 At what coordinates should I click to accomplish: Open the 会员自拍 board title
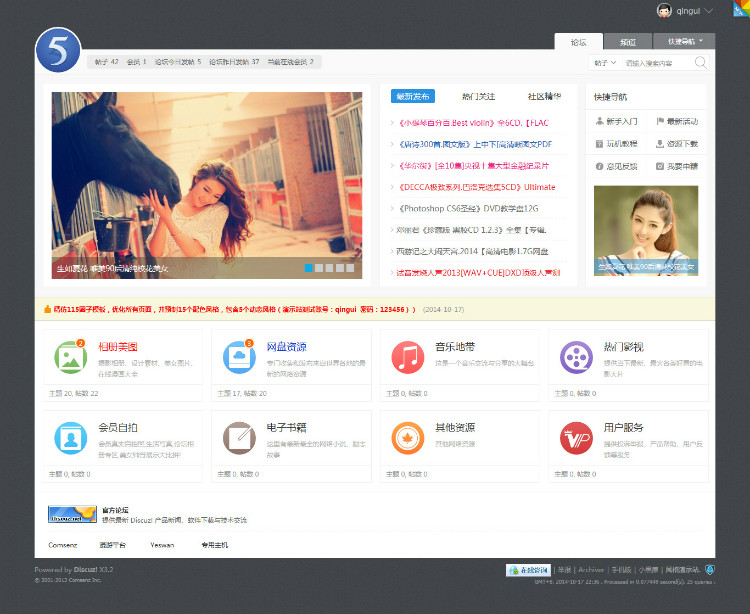pyautogui.click(x=118, y=428)
